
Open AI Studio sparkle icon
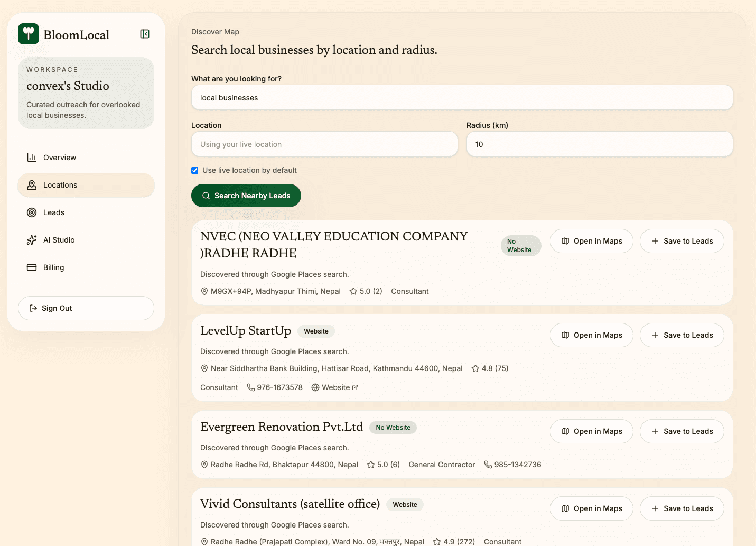coord(32,240)
